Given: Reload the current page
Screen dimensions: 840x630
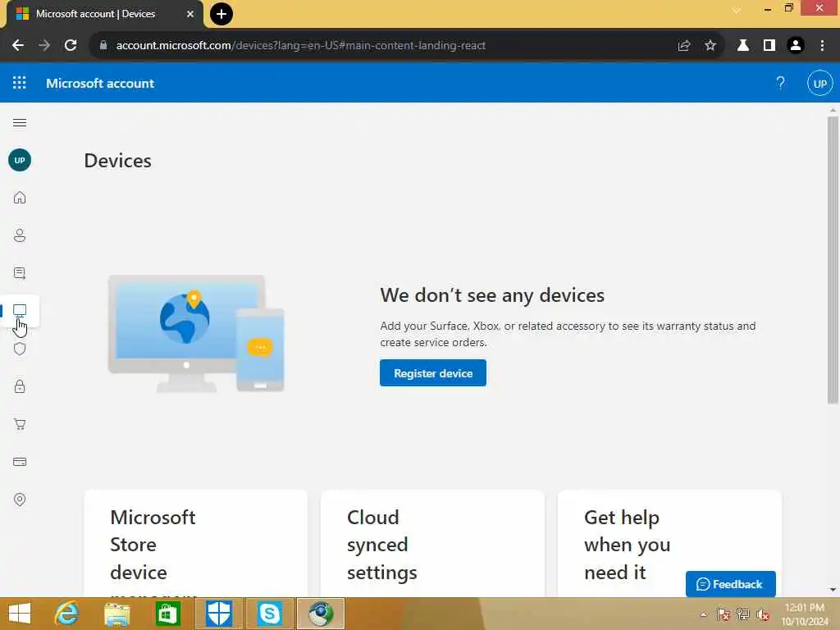Looking at the screenshot, I should (71, 46).
